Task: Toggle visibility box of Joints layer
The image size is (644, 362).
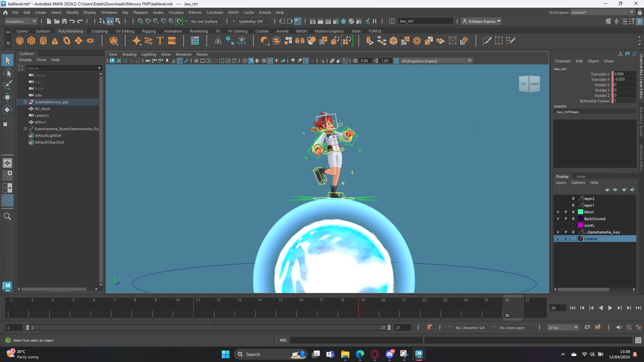Action: tap(558, 225)
